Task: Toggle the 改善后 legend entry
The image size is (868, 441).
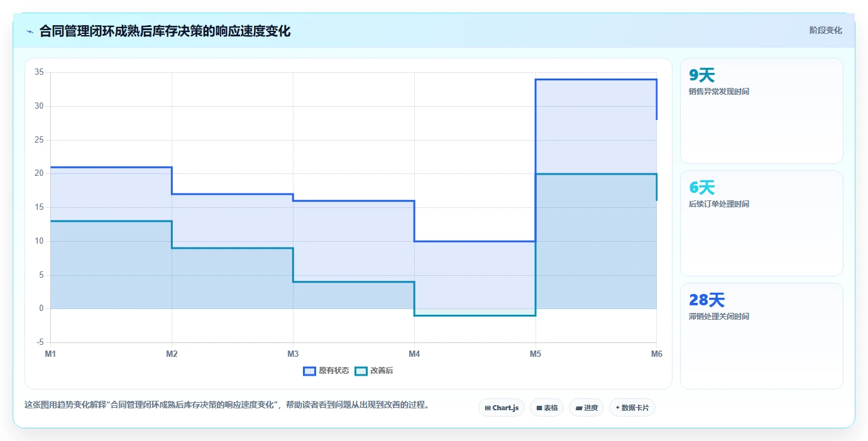Action: coord(374,371)
